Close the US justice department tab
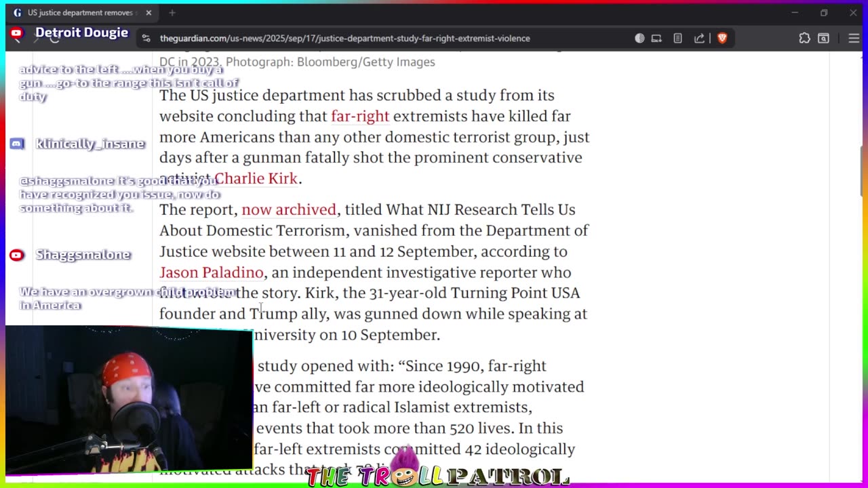 pyautogui.click(x=149, y=13)
